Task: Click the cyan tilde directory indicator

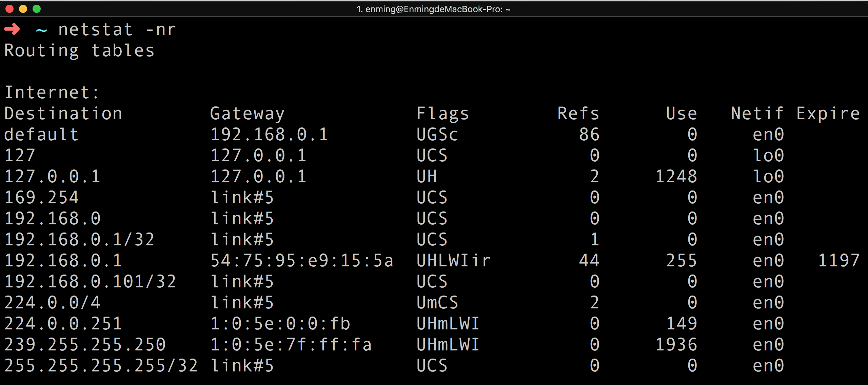Action: pyautogui.click(x=41, y=30)
